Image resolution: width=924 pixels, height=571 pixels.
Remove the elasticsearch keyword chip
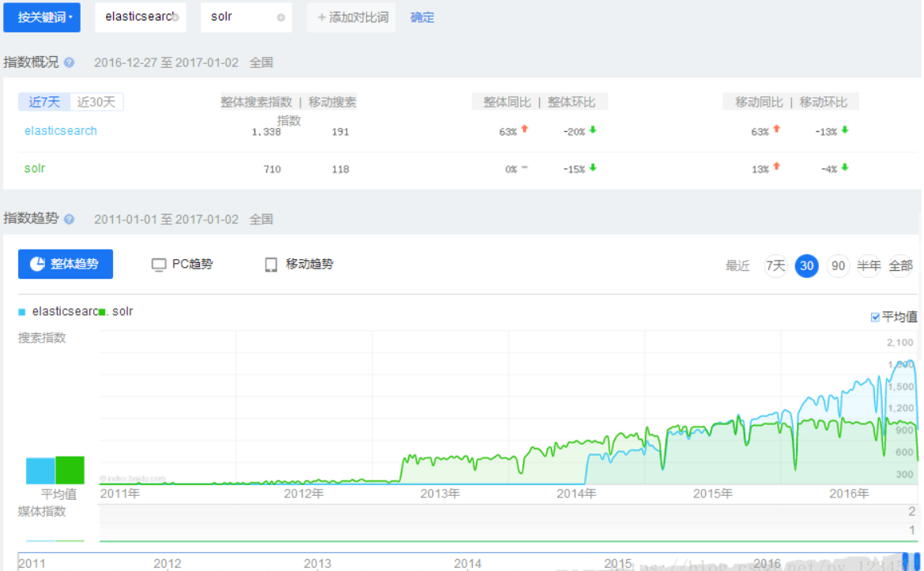175,17
